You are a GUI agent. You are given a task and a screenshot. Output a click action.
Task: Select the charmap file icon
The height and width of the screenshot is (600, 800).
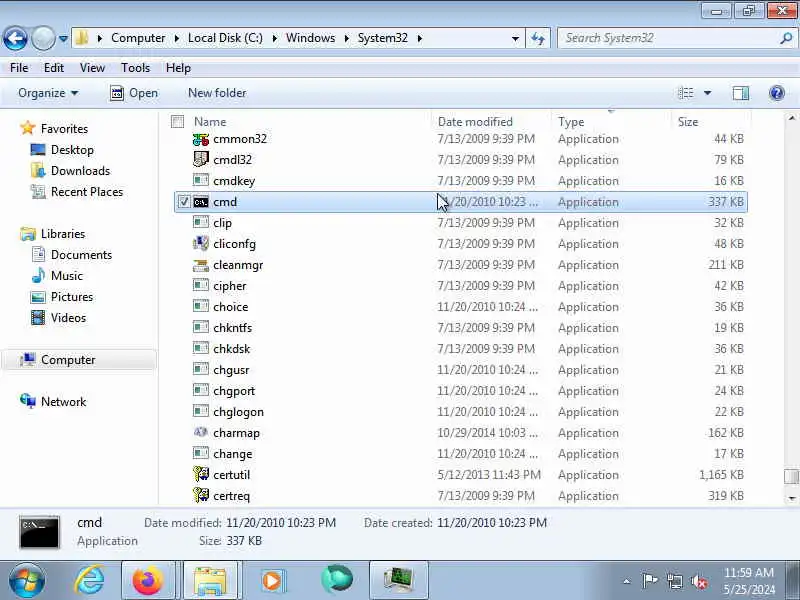click(201, 433)
